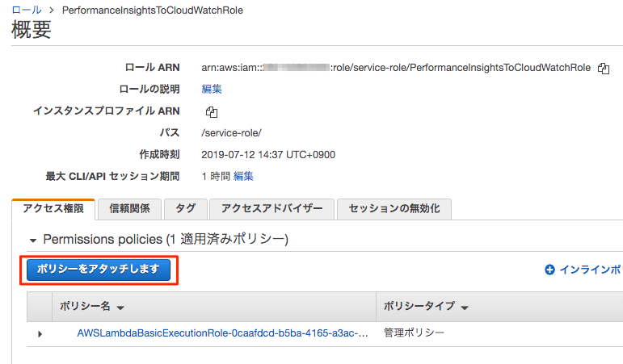Click the ポリシーをアタッチします button
Screen dimensions: 623x364
click(x=99, y=270)
